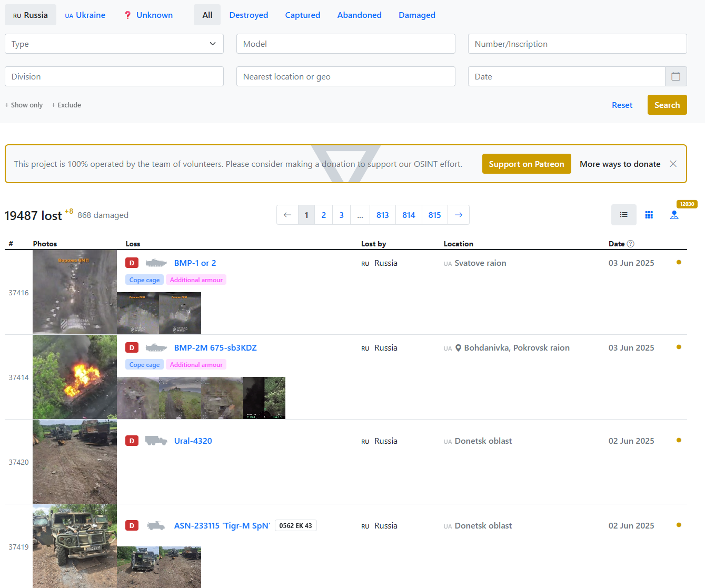Click the vehicle icon beside Tigr-M SpN
Image resolution: width=705 pixels, height=588 pixels.
click(x=156, y=525)
